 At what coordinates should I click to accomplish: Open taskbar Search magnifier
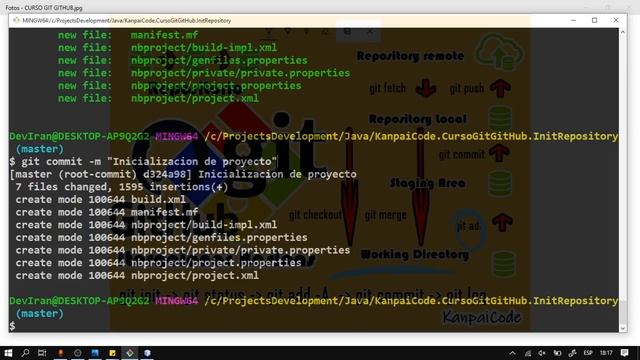[x=25, y=353]
